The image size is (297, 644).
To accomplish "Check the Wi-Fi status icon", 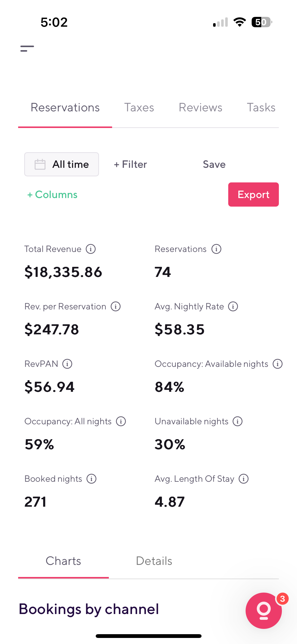I will (x=240, y=22).
